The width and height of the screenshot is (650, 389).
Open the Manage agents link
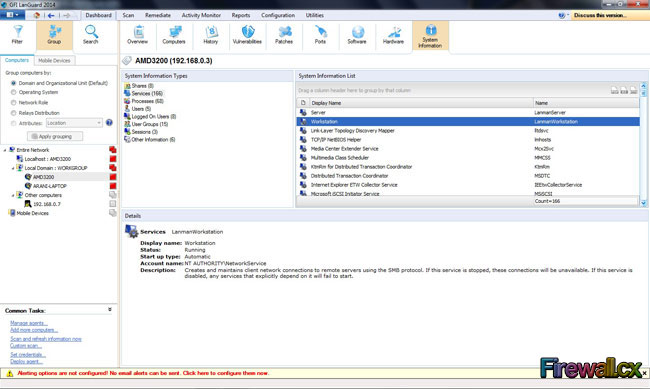(29, 323)
